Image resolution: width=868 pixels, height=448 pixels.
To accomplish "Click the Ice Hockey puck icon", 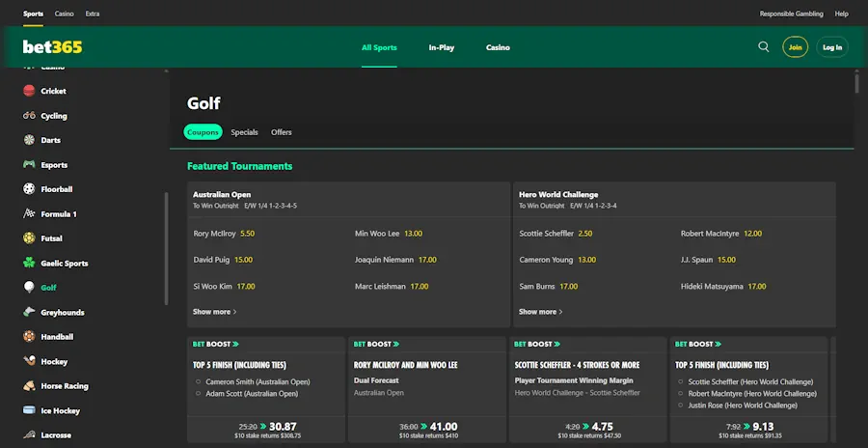I will (x=29, y=410).
